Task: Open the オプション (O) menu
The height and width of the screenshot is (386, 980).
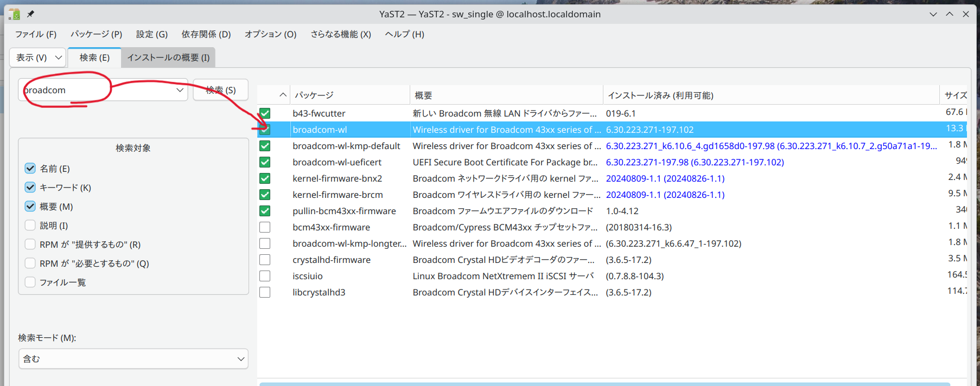Action: click(x=271, y=34)
